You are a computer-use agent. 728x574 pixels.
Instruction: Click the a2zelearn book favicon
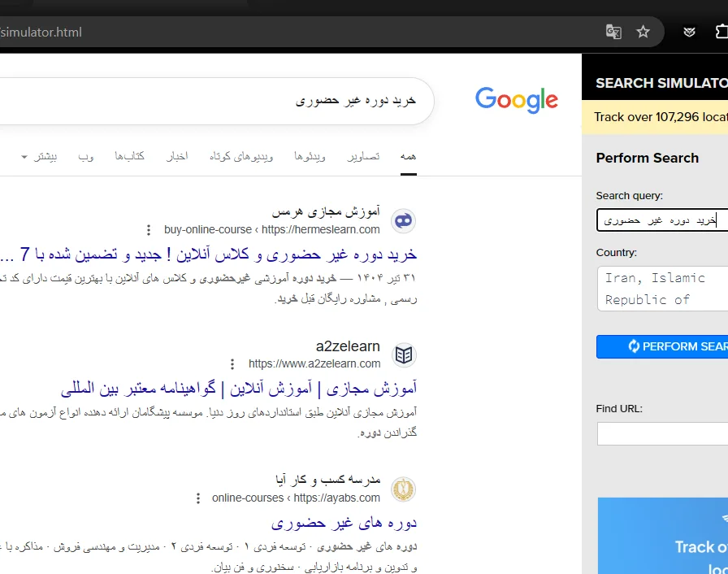click(x=403, y=354)
